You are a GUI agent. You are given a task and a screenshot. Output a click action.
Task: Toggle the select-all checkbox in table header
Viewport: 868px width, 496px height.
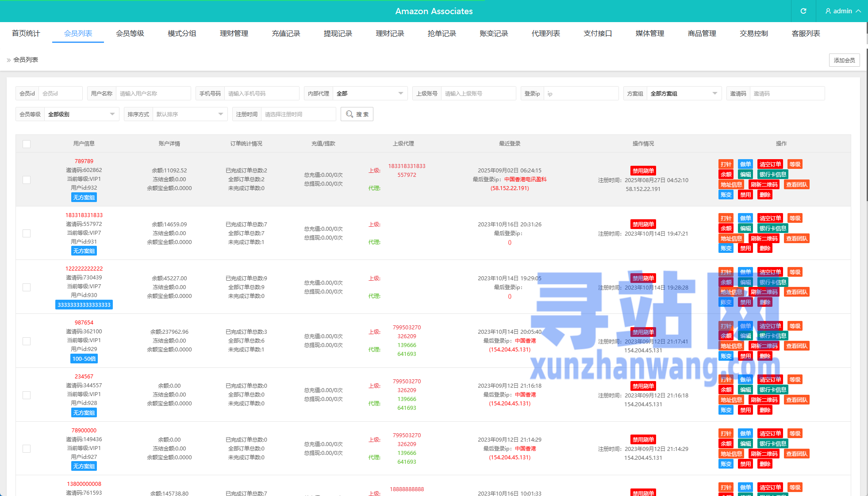(27, 144)
